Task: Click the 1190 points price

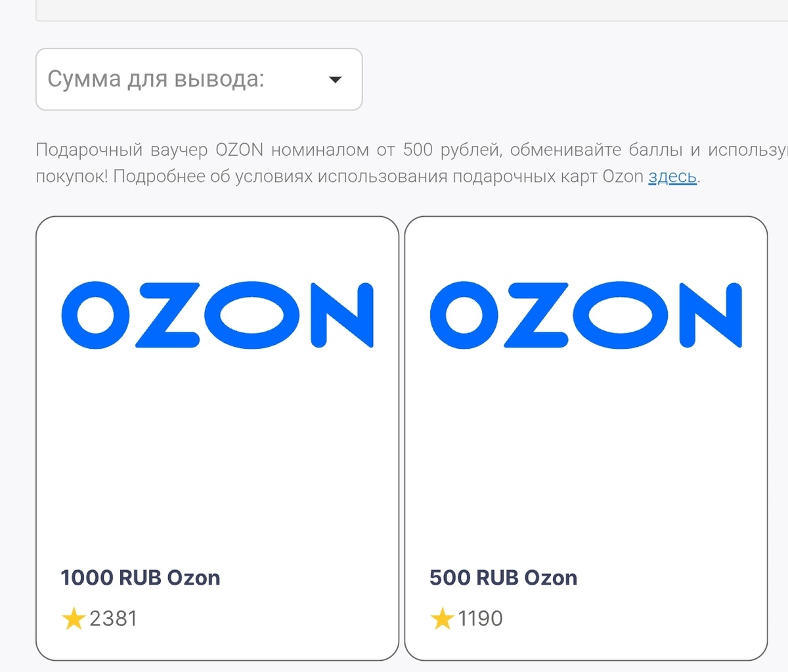Action: click(480, 619)
